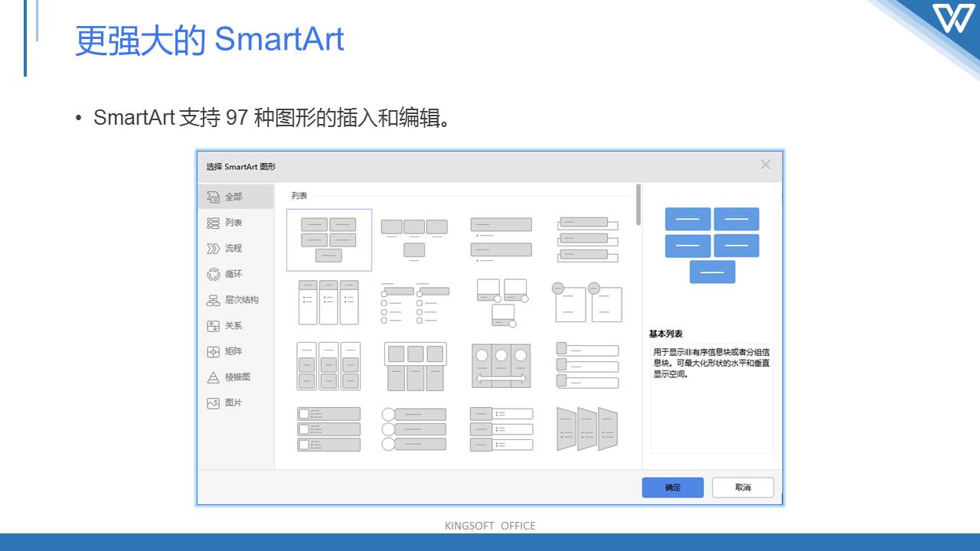Select the 全部 category in SmartArt dialog
The height and width of the screenshot is (551, 980).
pyautogui.click(x=236, y=197)
